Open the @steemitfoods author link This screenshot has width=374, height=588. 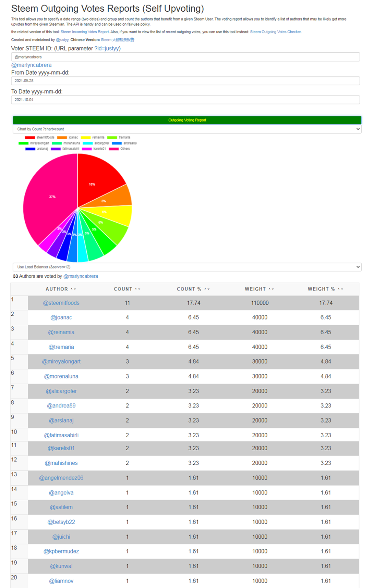click(x=61, y=303)
